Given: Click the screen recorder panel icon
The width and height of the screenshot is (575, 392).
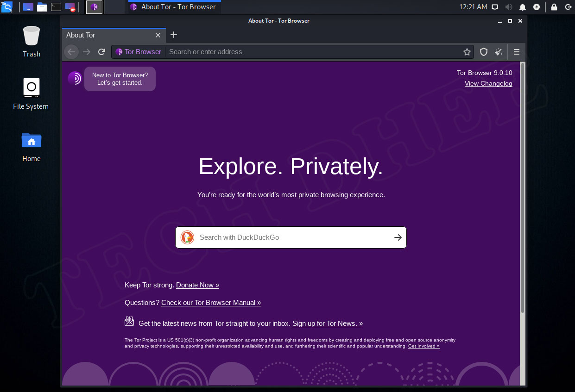Looking at the screenshot, I should [70, 7].
